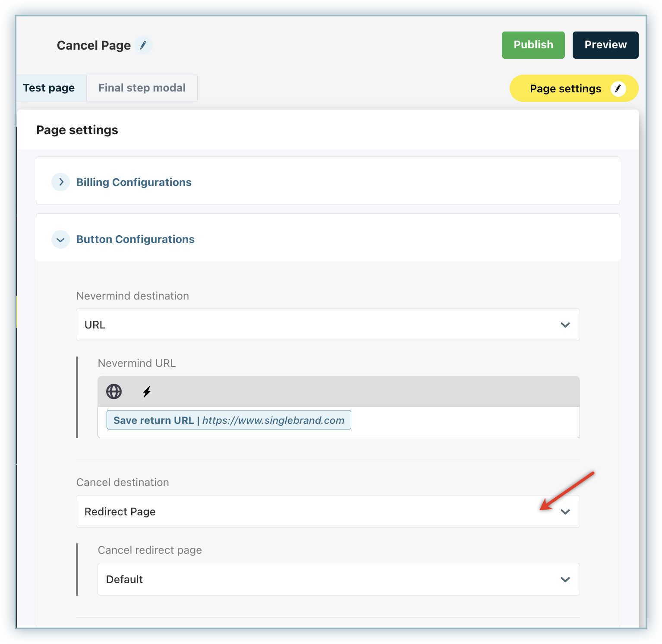Click the pencil icon beside Cancel Page title
The image size is (662, 644).
[x=143, y=45]
